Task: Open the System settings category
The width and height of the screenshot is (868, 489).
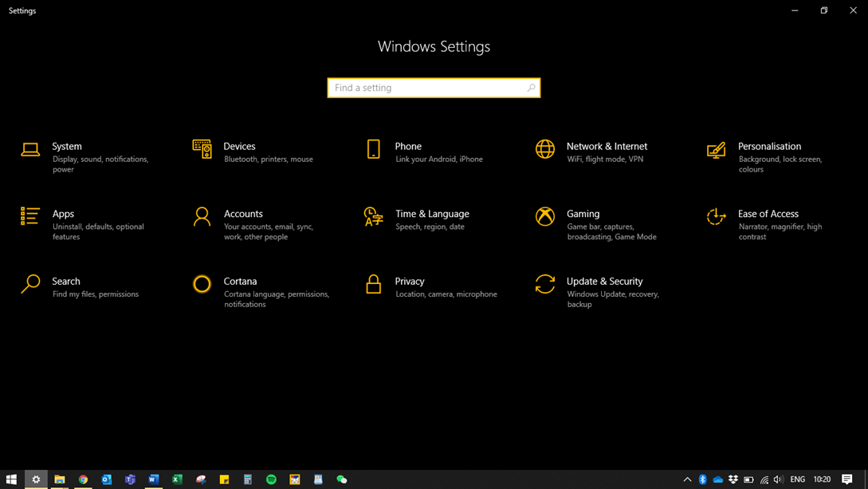Action: [67, 147]
